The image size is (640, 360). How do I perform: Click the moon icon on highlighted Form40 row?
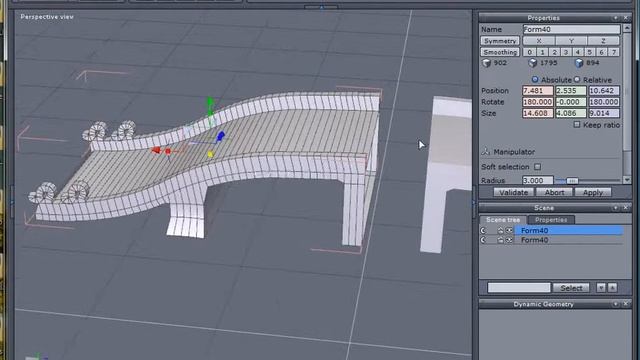click(484, 231)
